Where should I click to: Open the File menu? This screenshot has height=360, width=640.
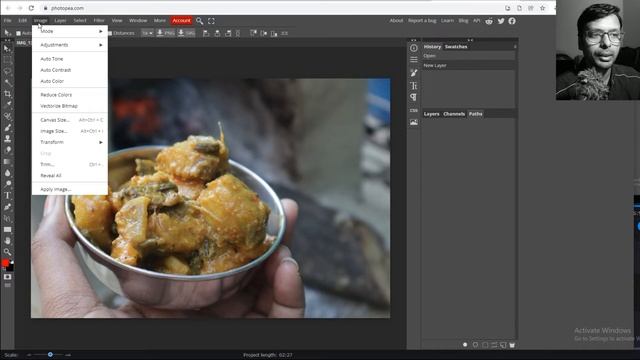[7, 20]
